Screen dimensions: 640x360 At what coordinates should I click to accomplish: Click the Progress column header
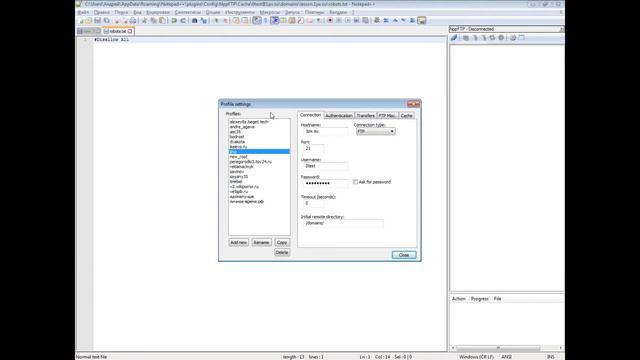tap(480, 299)
